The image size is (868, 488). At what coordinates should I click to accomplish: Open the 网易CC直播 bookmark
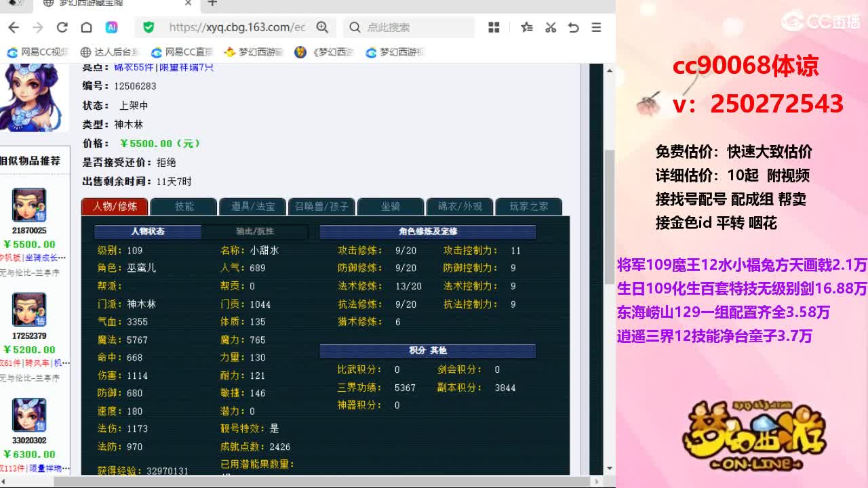tap(182, 52)
